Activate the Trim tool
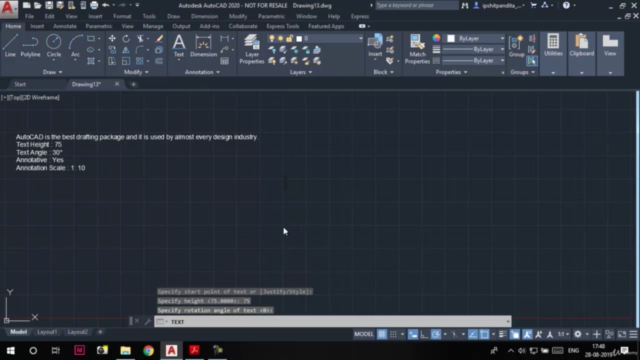Viewport: 640px width, 360px height. point(140,38)
